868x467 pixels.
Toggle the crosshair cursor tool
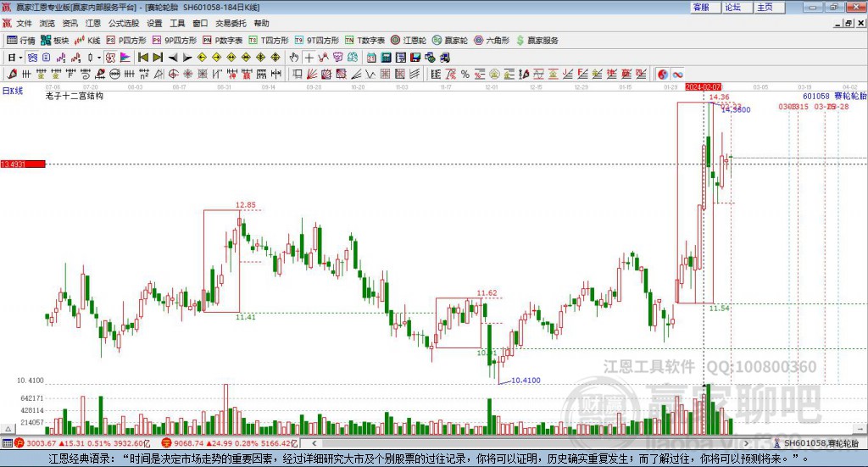tap(309, 58)
